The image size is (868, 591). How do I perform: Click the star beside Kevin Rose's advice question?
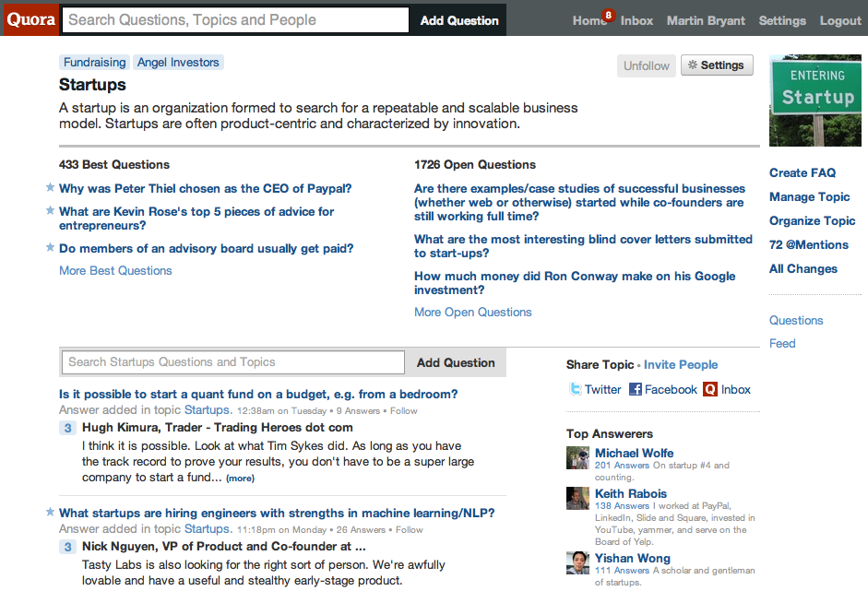(x=50, y=211)
